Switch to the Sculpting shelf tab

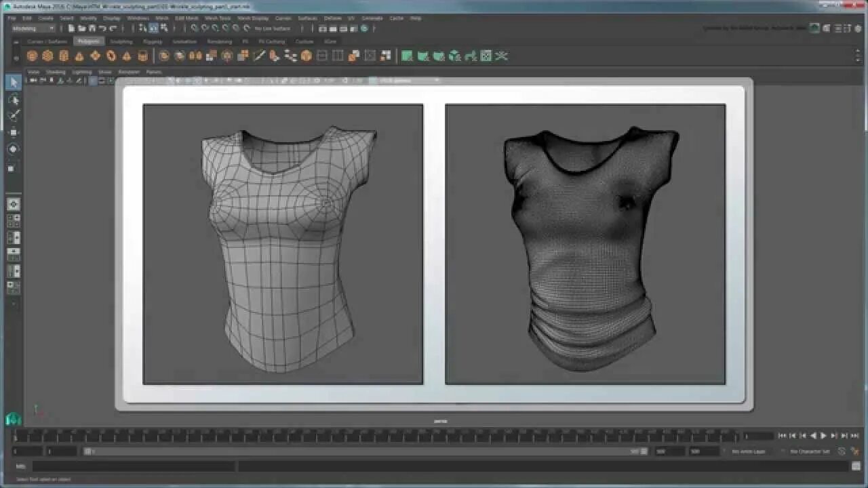[121, 41]
